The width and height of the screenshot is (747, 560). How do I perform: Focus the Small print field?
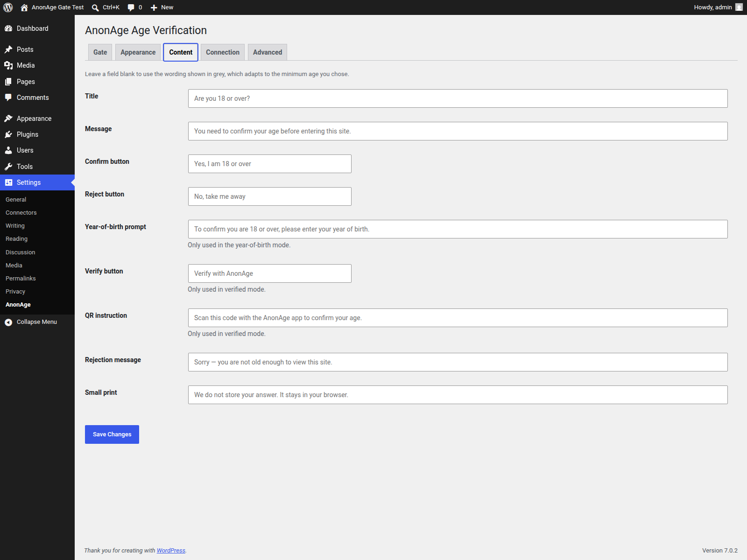[458, 395]
